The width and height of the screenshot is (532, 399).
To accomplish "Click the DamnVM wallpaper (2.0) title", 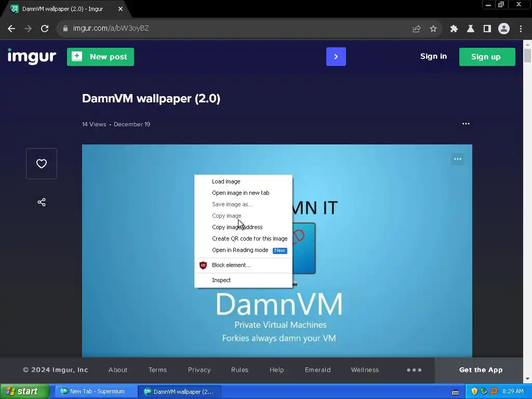I will coord(151,99).
